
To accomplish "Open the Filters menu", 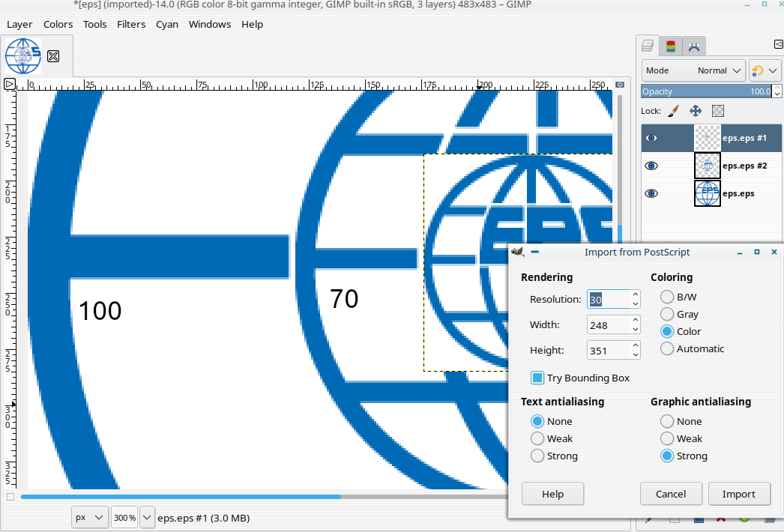I will [x=131, y=24].
